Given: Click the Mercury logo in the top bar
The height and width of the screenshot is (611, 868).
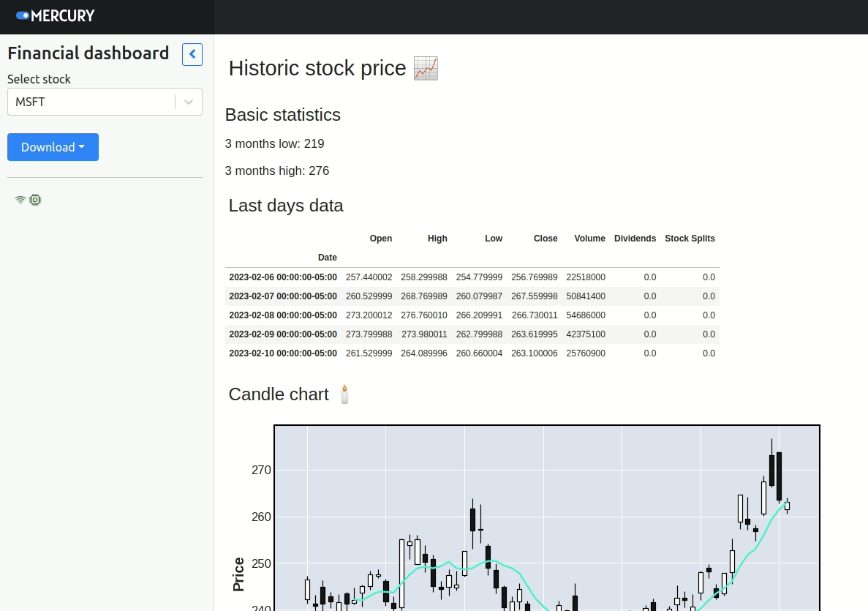Looking at the screenshot, I should (56, 16).
